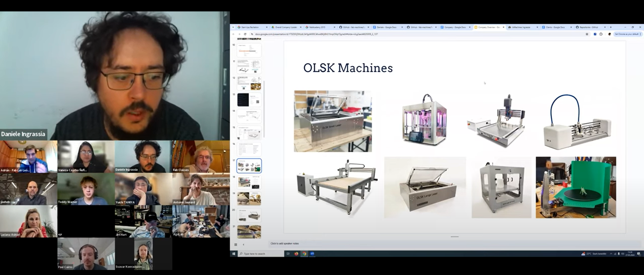Select slide 17 thumbnail
This screenshot has width=644, height=275.
click(249, 166)
